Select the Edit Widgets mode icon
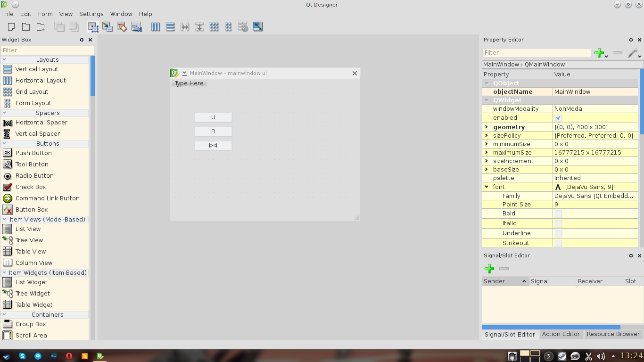Image resolution: width=644 pixels, height=362 pixels. (x=93, y=27)
